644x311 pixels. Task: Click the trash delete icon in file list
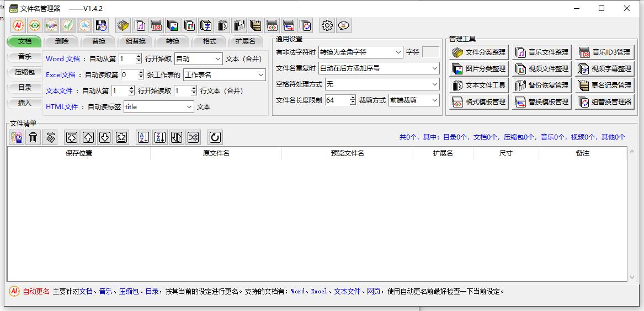[34, 137]
